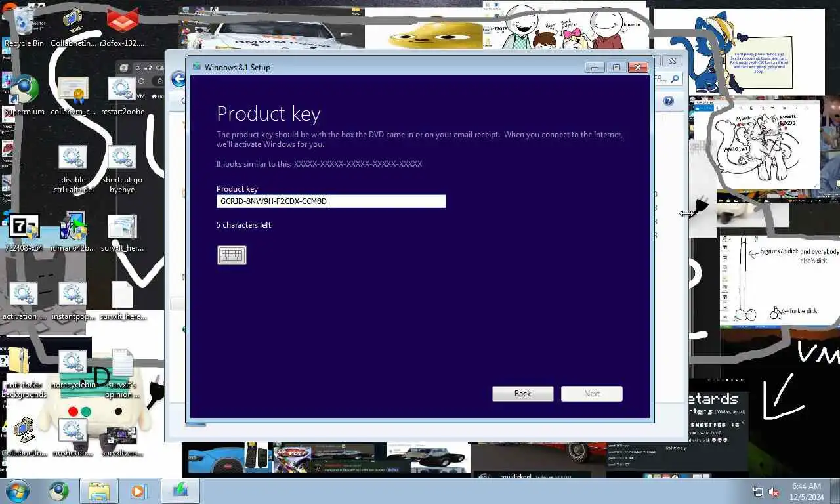This screenshot has width=840, height=504.
Task: Click the network tray icon
Action: tap(758, 492)
